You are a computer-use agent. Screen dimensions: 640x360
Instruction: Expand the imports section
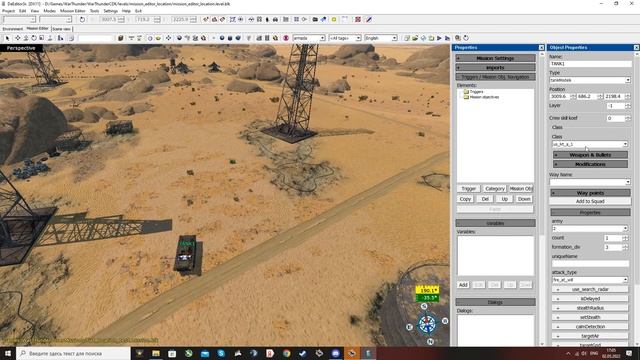point(495,67)
